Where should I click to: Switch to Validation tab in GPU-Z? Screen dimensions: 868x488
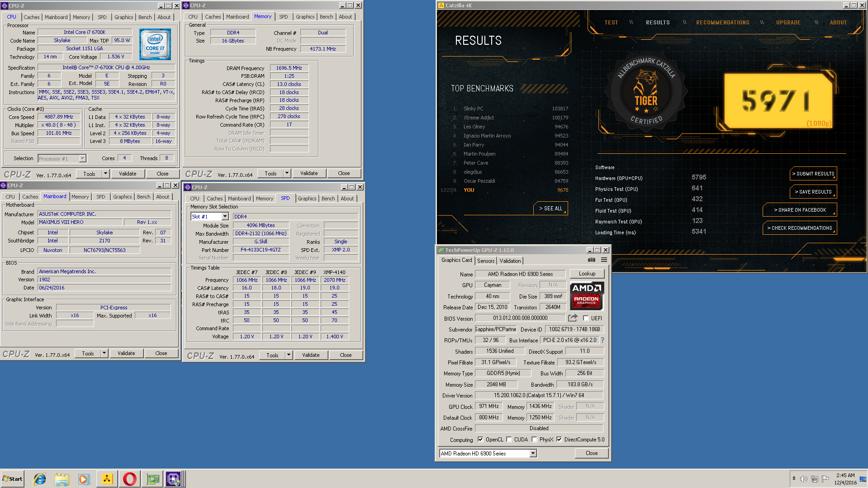510,261
